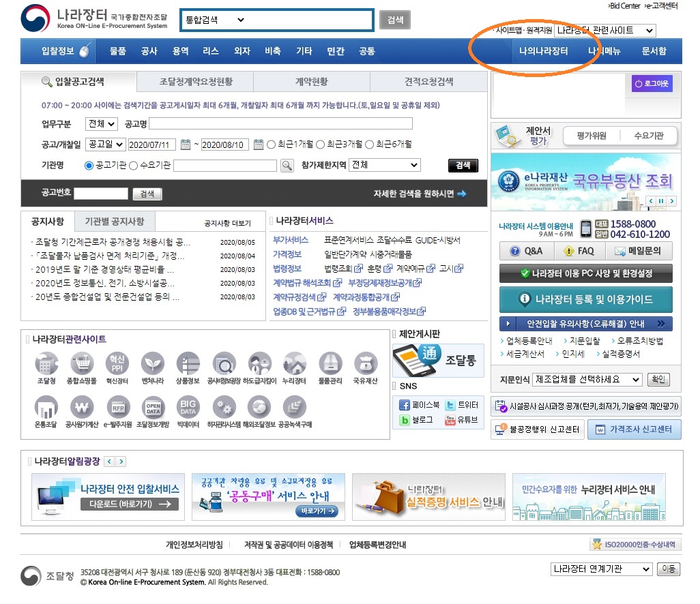Select the 공고기관 radio button
Screen dimensions: 700x604
pos(89,166)
